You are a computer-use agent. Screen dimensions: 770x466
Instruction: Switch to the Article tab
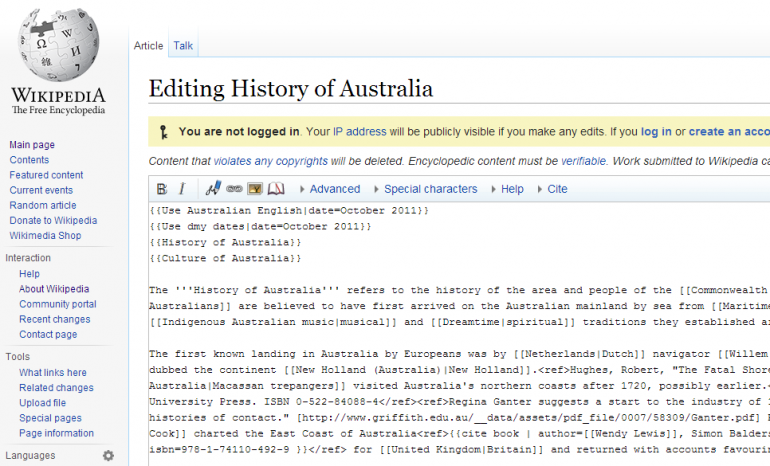click(x=148, y=46)
